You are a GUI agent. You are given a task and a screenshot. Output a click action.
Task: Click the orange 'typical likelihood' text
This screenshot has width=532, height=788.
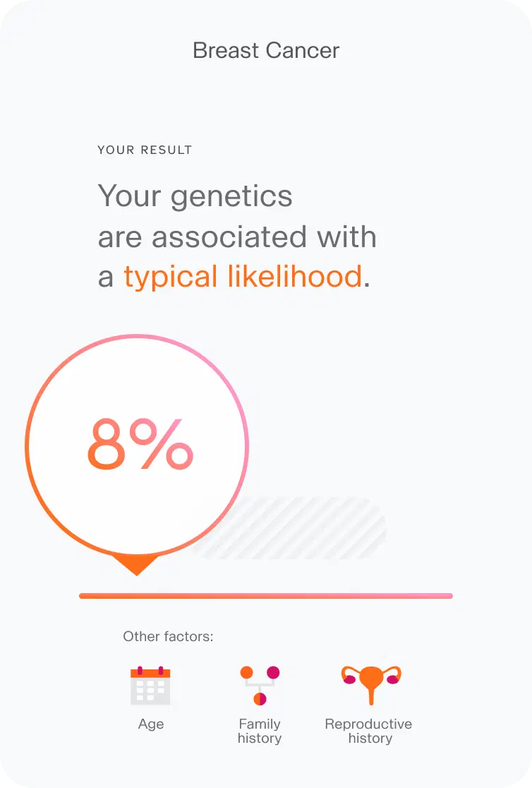pyautogui.click(x=243, y=277)
